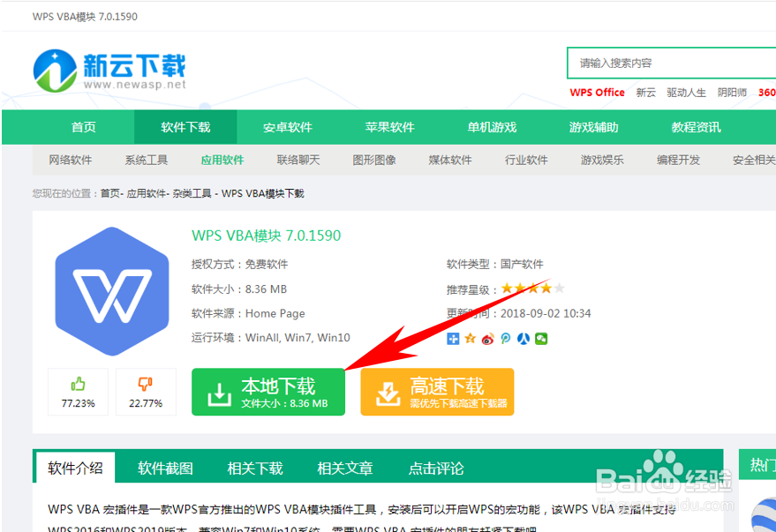This screenshot has height=532, width=776.
Task: Switch to the 软件截图 tab
Action: click(165, 468)
